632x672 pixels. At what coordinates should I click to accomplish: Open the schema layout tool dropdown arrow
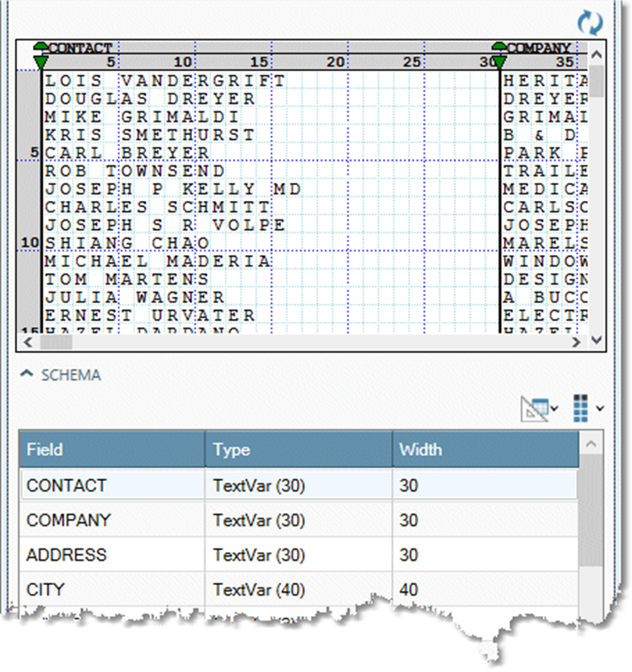pyautogui.click(x=555, y=409)
